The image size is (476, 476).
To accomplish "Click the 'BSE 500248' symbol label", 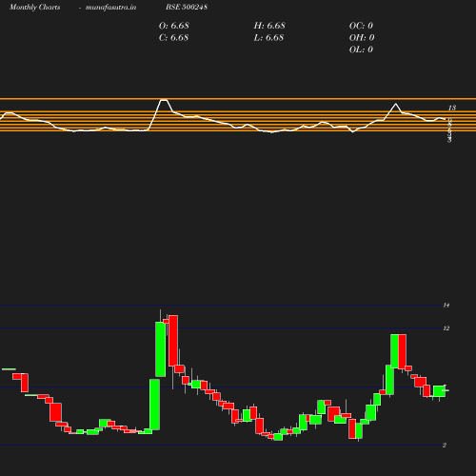I will 187,7.
